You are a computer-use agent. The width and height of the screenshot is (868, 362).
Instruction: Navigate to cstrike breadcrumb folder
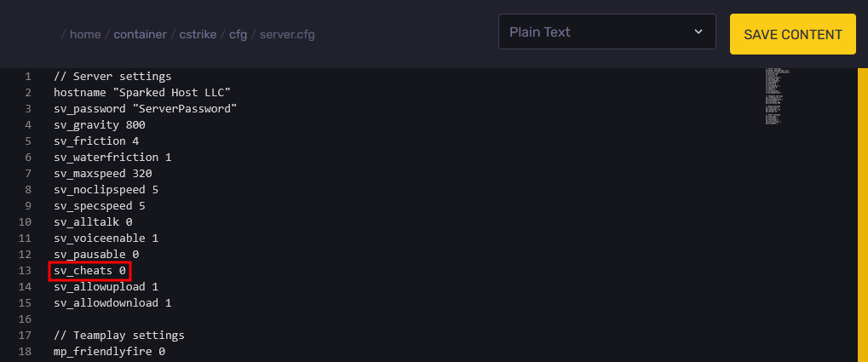tap(198, 35)
